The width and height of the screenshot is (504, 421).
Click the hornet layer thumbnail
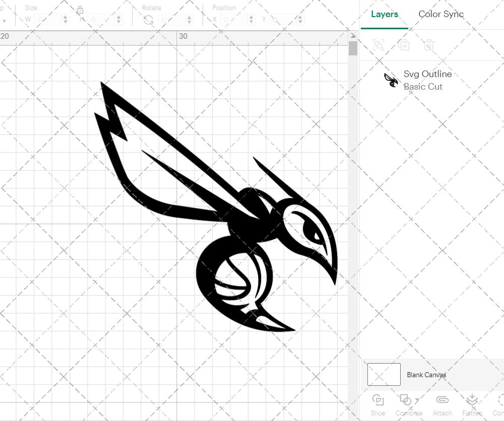click(391, 80)
